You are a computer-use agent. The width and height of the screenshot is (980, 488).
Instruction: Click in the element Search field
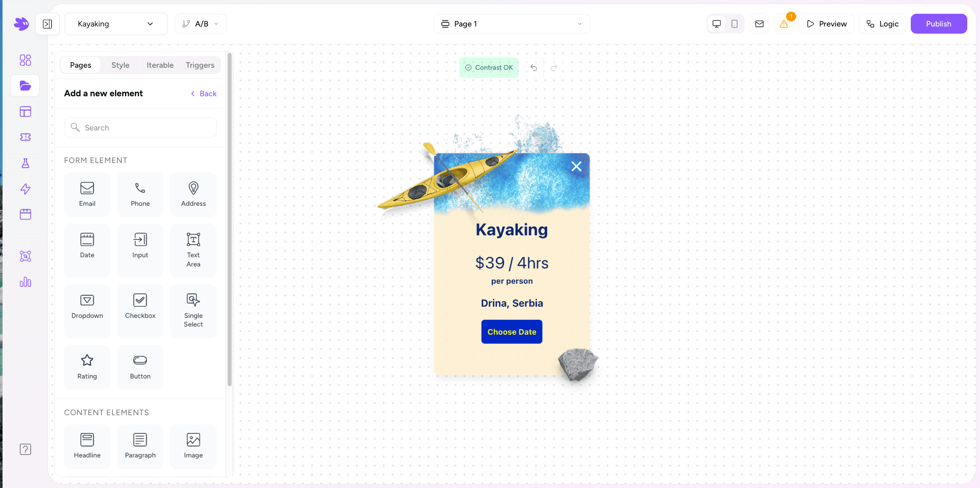141,128
